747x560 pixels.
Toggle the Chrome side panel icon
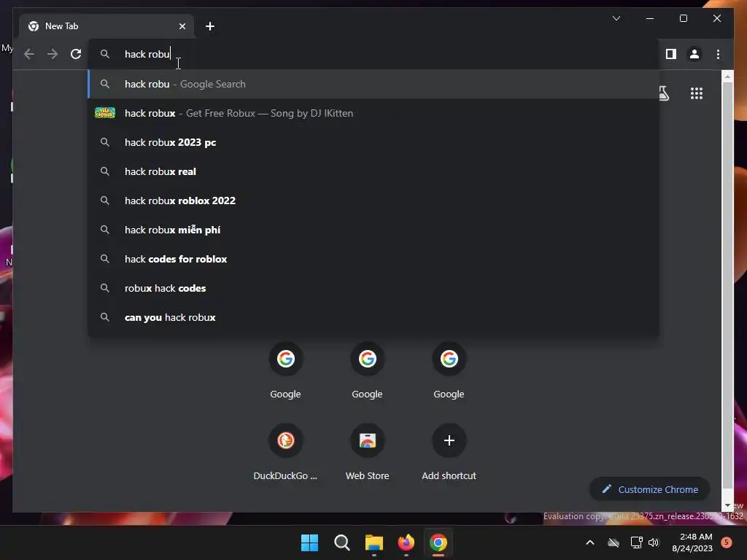[x=671, y=54]
